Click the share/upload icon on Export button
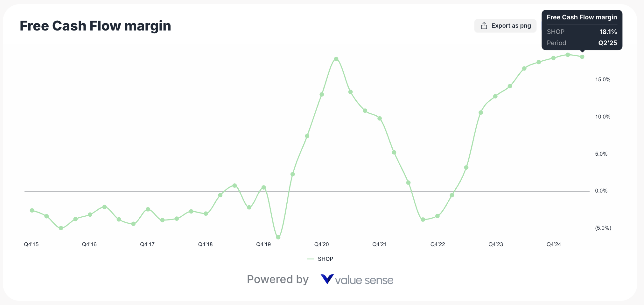Screen dimensions: 644x305 point(484,25)
